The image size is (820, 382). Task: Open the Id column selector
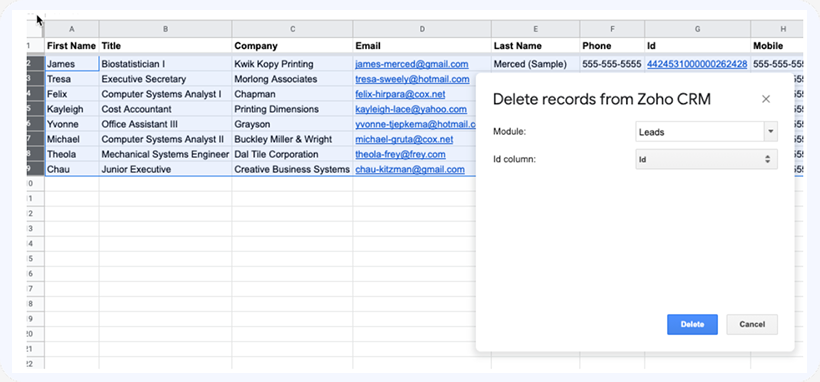(x=706, y=160)
